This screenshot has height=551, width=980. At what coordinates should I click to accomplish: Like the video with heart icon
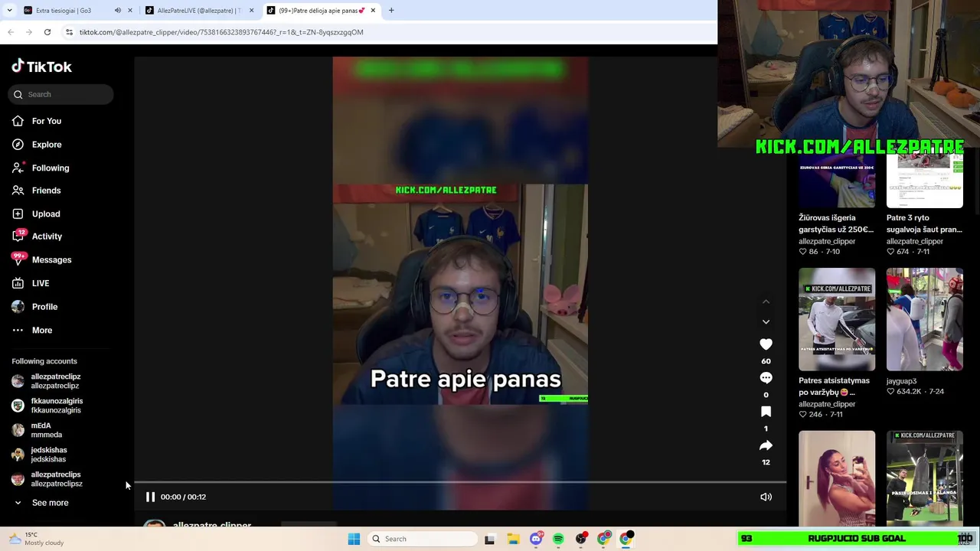point(766,344)
